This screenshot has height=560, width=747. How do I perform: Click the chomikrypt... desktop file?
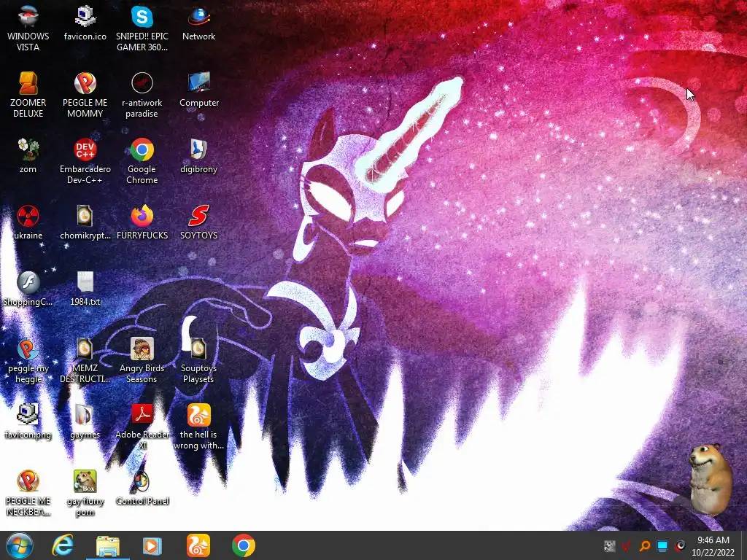85,223
